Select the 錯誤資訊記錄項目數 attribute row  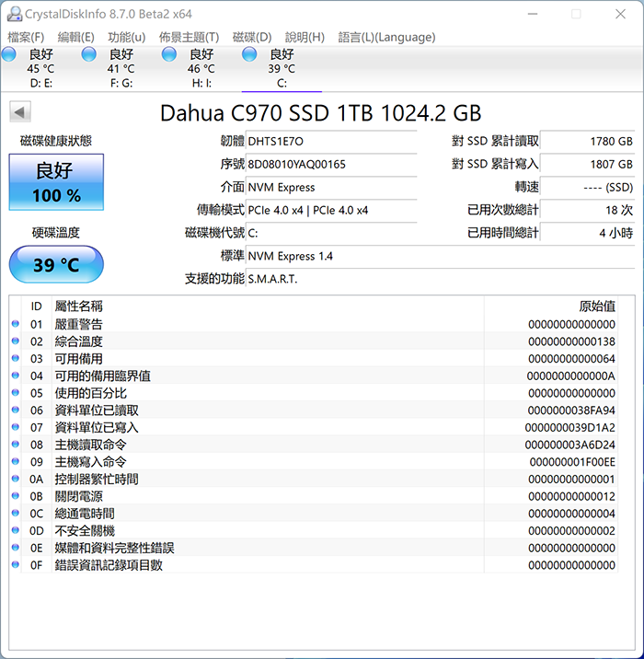(x=314, y=565)
